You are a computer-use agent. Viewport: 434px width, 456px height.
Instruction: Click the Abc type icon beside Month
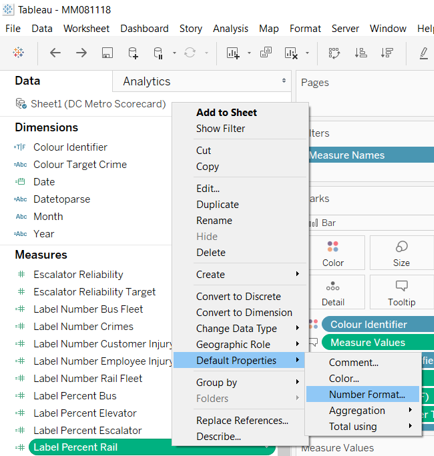21,217
